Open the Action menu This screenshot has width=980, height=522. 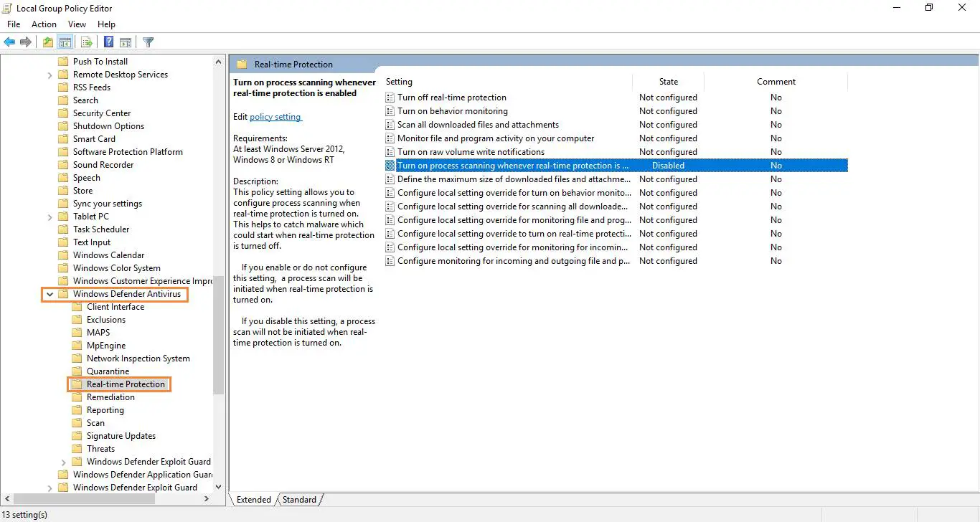(44, 24)
